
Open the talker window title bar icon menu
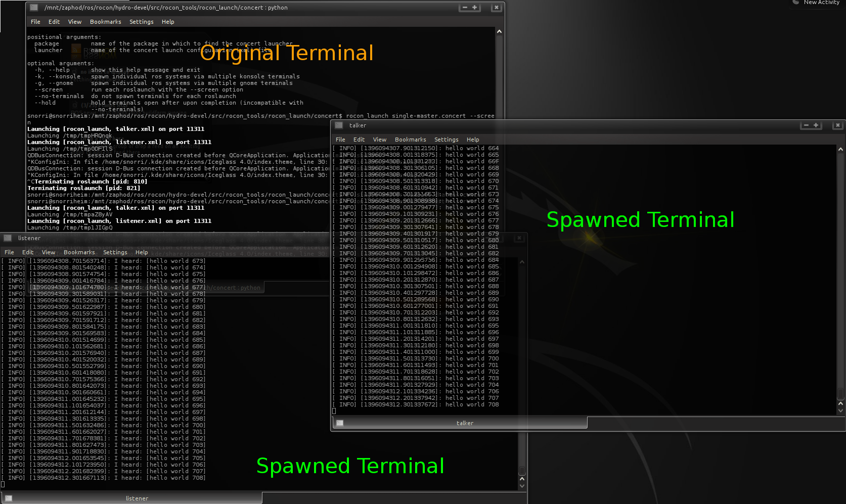click(339, 125)
